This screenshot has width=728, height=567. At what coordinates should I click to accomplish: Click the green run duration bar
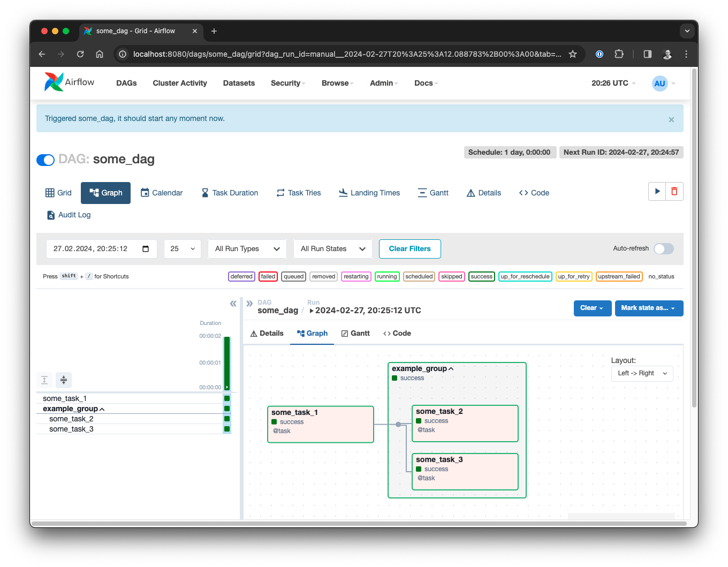click(x=227, y=362)
